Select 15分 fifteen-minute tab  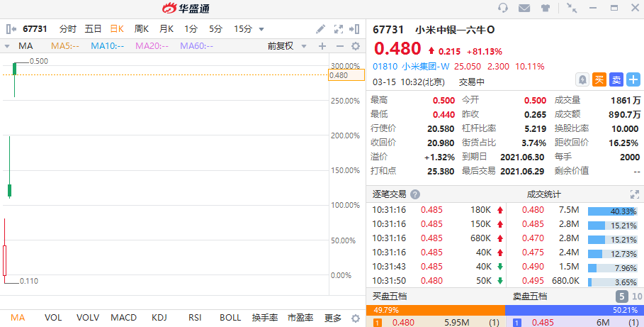[243, 29]
